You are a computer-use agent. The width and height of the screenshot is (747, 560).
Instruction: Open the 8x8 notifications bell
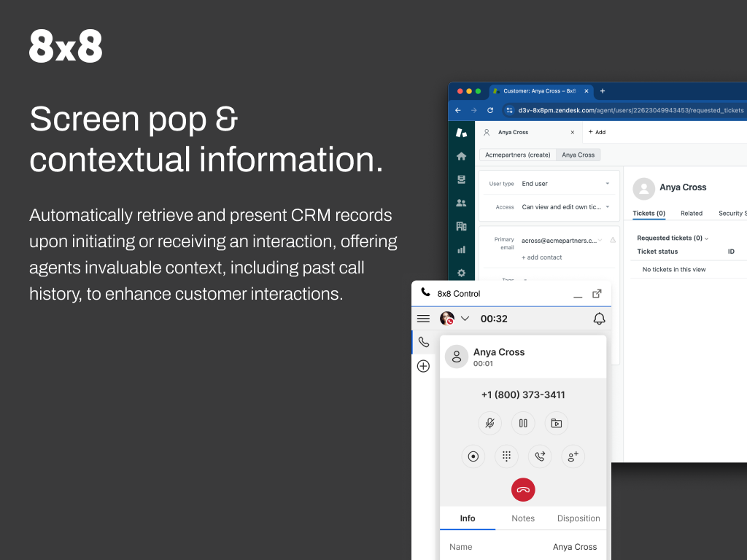(x=599, y=319)
